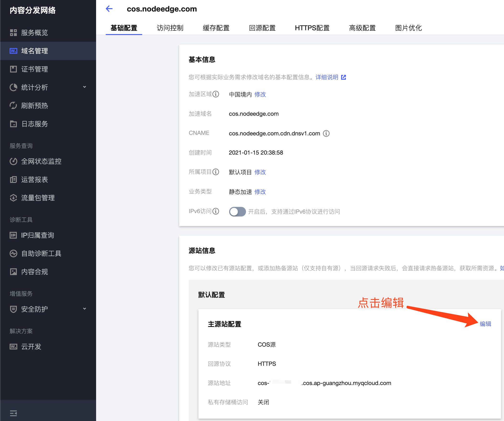Click CNAME value cos.nodeedge.com.cdn.dnsv1.com
This screenshot has height=421, width=504.
[x=274, y=133]
